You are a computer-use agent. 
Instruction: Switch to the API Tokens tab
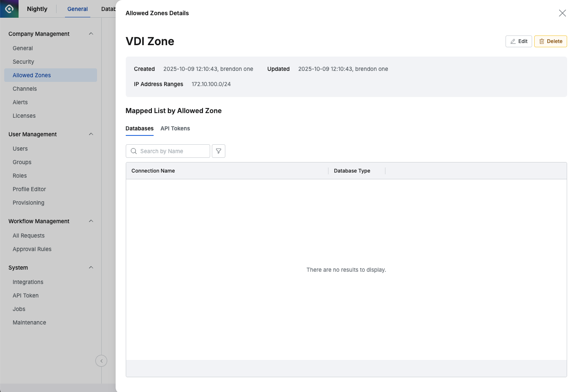point(175,128)
